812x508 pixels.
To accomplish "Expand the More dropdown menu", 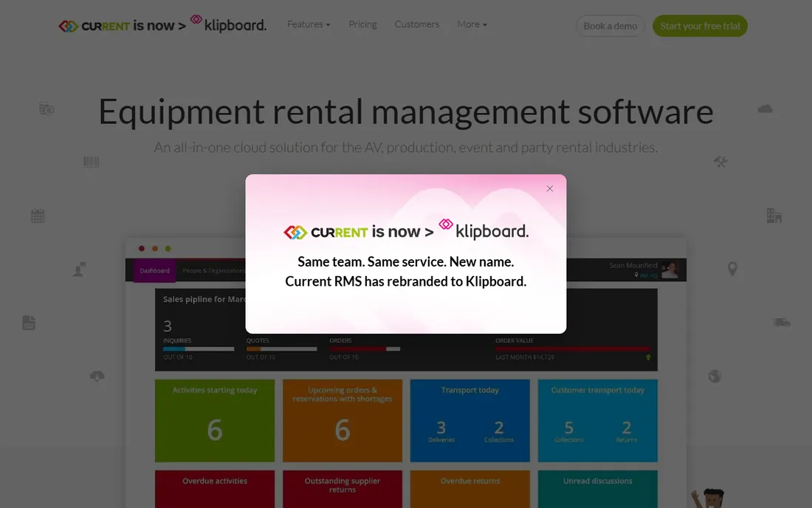I will pos(472,24).
